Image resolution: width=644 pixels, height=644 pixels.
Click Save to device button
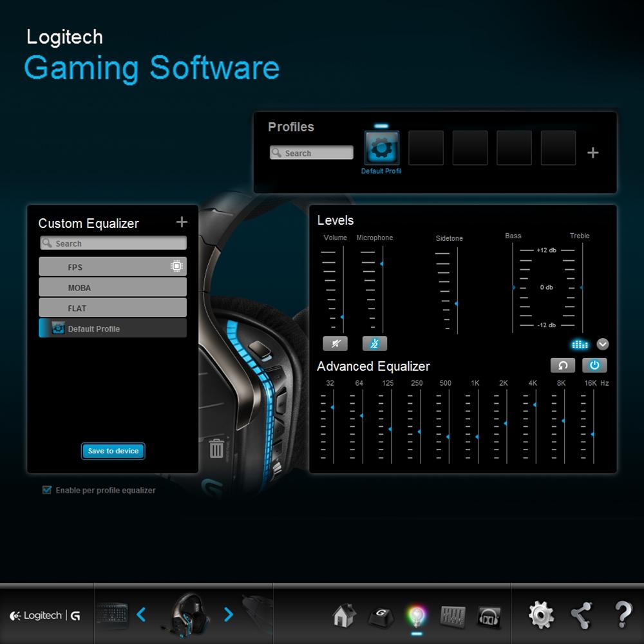coord(113,451)
